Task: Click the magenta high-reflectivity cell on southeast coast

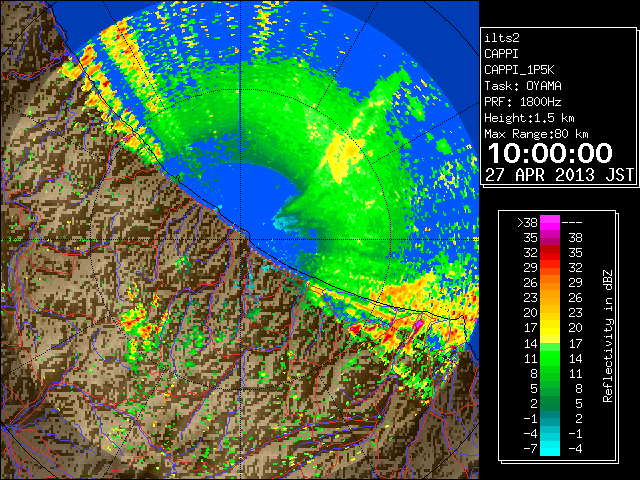Action: (x=419, y=324)
